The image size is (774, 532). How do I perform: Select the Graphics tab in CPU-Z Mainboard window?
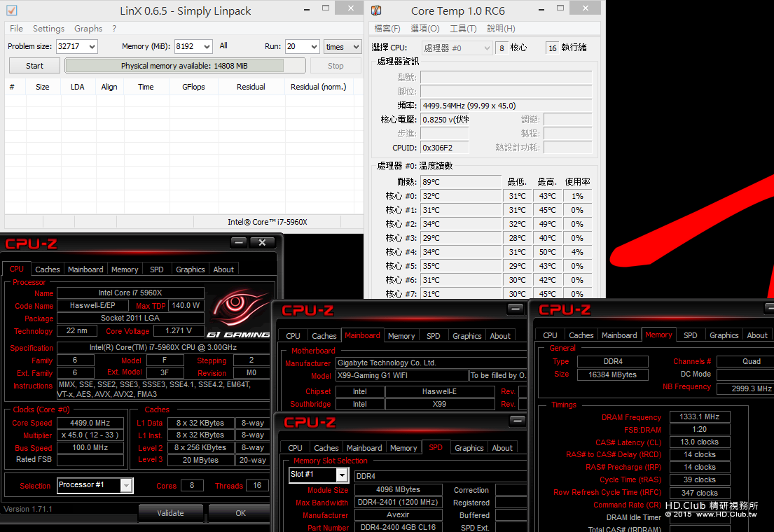(467, 336)
